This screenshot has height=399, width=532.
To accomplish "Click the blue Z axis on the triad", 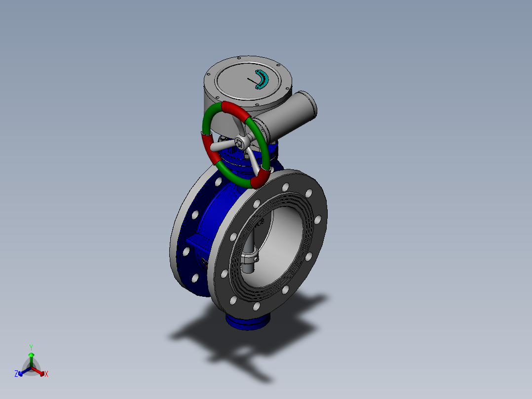I will point(24,371).
